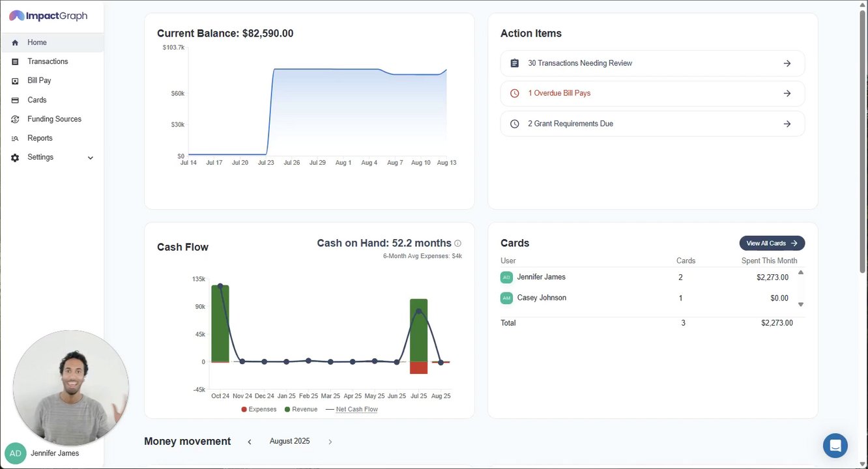Open the Reports menu item
This screenshot has width=868, height=469.
[x=40, y=138]
